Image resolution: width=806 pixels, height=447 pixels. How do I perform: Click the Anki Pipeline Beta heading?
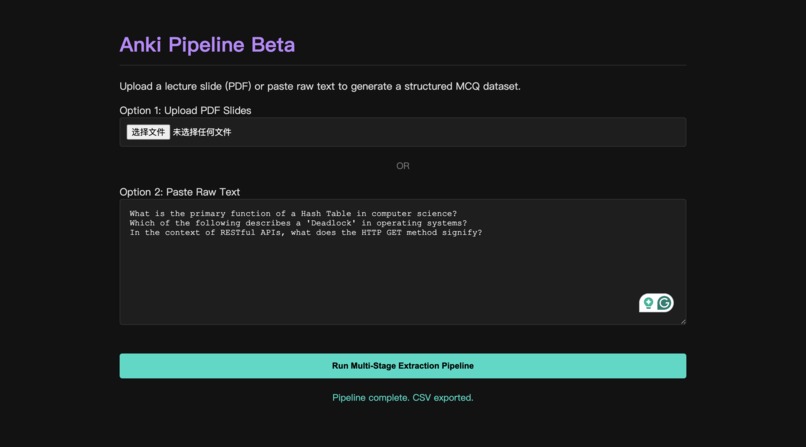pos(207,45)
